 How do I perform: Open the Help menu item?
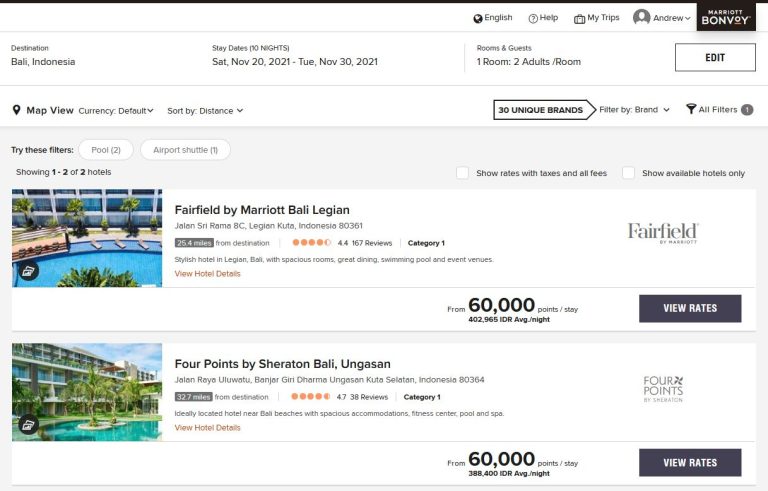(x=549, y=18)
